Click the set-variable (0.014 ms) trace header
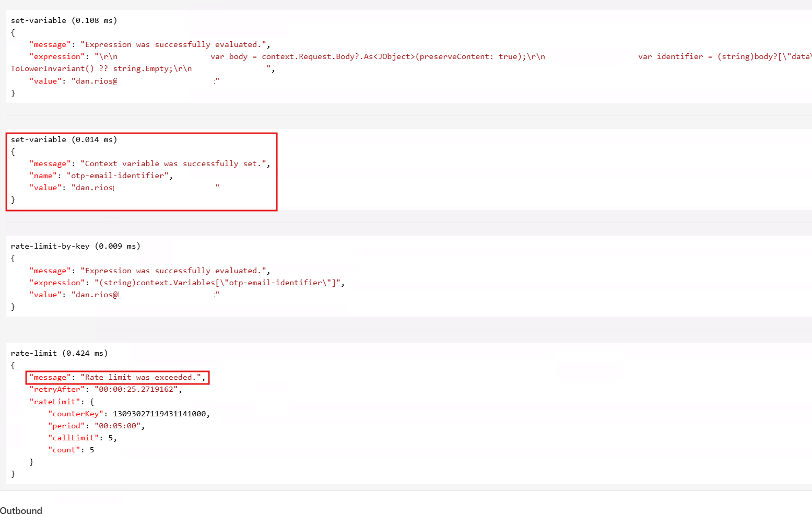This screenshot has height=514, width=812. [64, 139]
